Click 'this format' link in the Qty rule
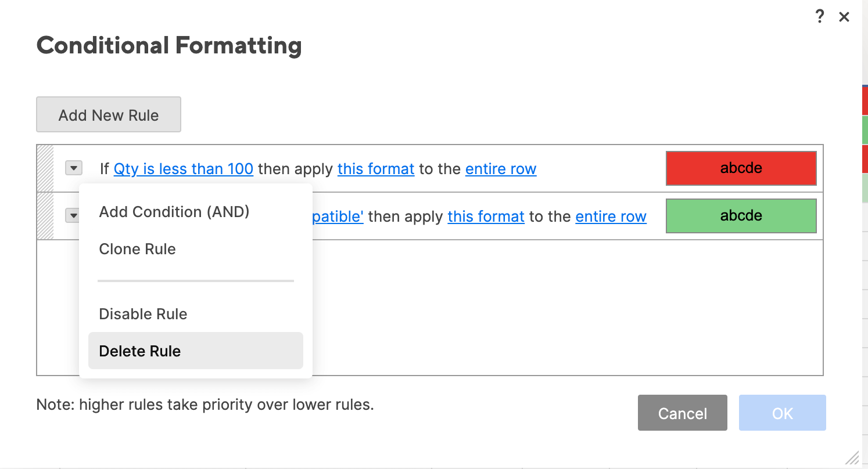 376,169
